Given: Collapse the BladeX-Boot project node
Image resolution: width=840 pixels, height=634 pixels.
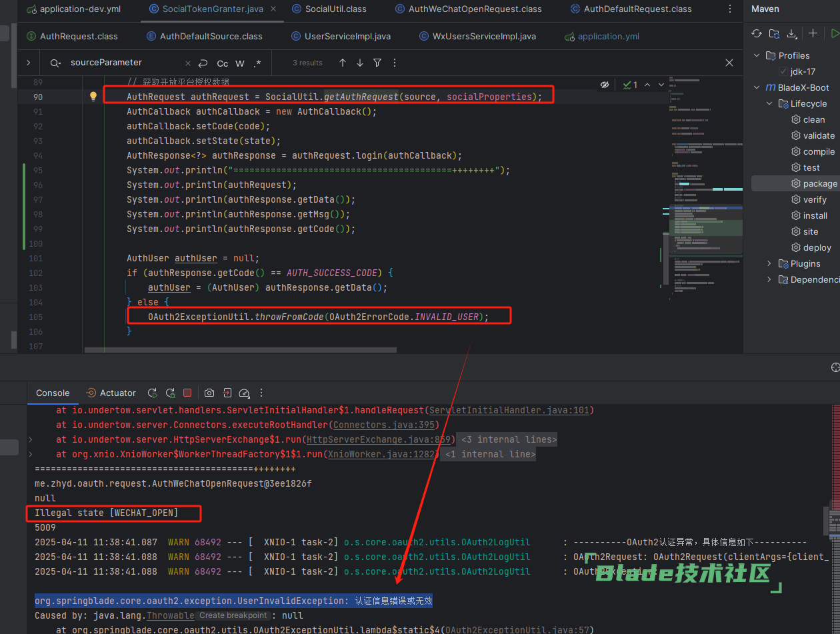Looking at the screenshot, I should 757,87.
